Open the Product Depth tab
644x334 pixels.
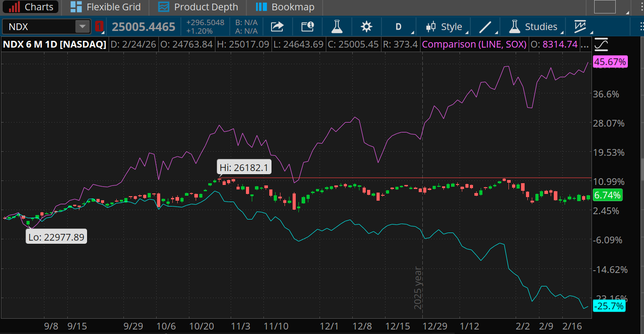[197, 7]
